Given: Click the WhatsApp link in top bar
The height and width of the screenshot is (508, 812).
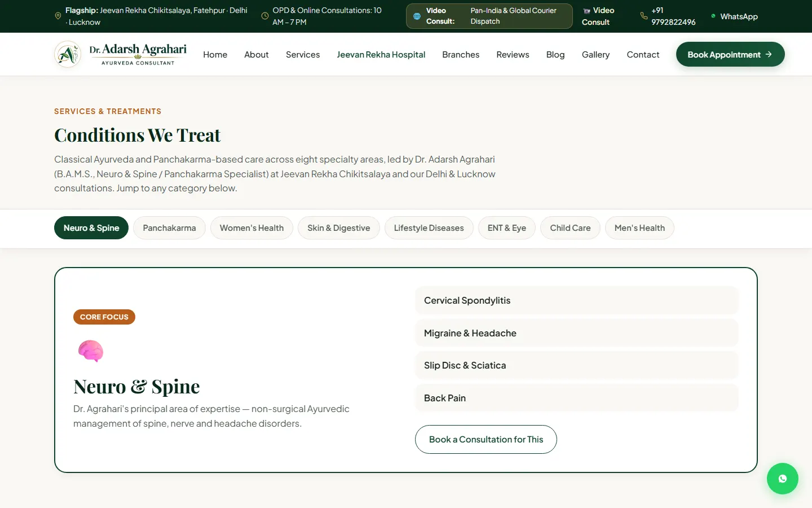Looking at the screenshot, I should coord(739,16).
